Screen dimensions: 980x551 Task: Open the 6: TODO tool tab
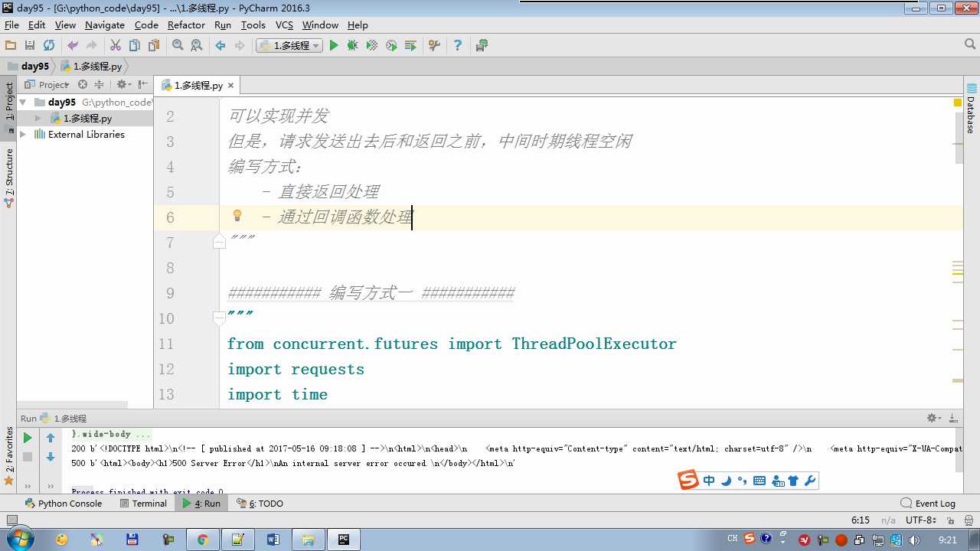(260, 504)
